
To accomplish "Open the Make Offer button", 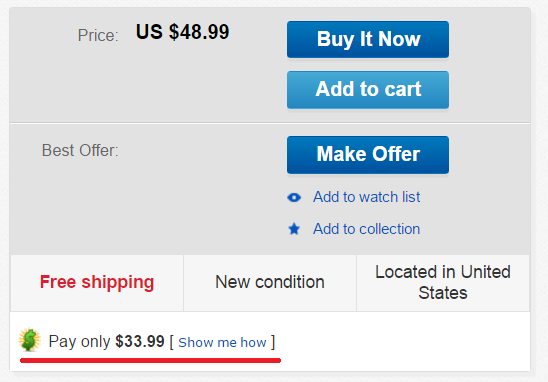I will point(368,155).
